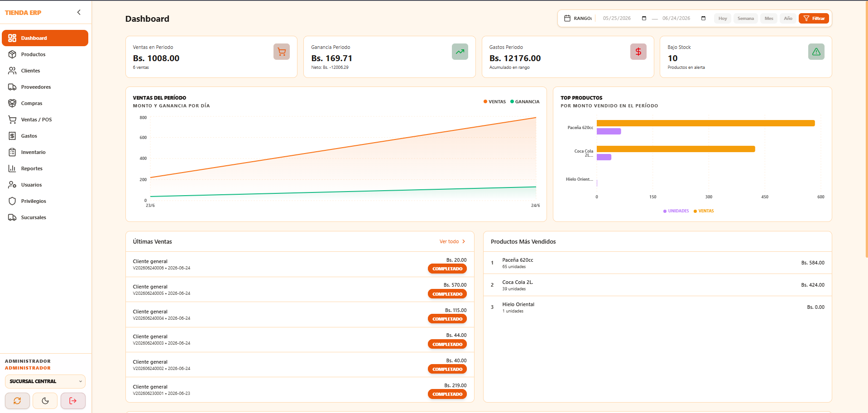Click the Inventario clipboard icon
The width and height of the screenshot is (868, 413).
(x=12, y=152)
